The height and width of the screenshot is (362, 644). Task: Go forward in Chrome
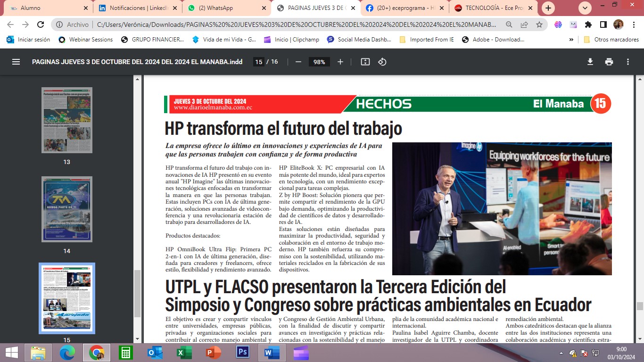click(25, 25)
